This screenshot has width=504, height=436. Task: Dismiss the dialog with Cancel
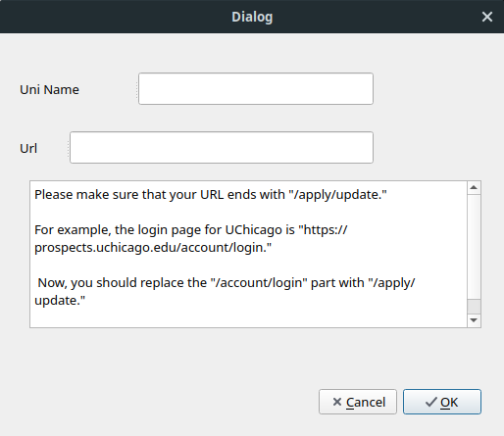click(358, 402)
